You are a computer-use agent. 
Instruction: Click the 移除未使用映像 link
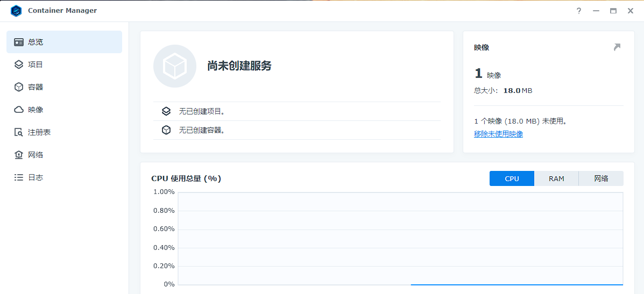pos(498,134)
